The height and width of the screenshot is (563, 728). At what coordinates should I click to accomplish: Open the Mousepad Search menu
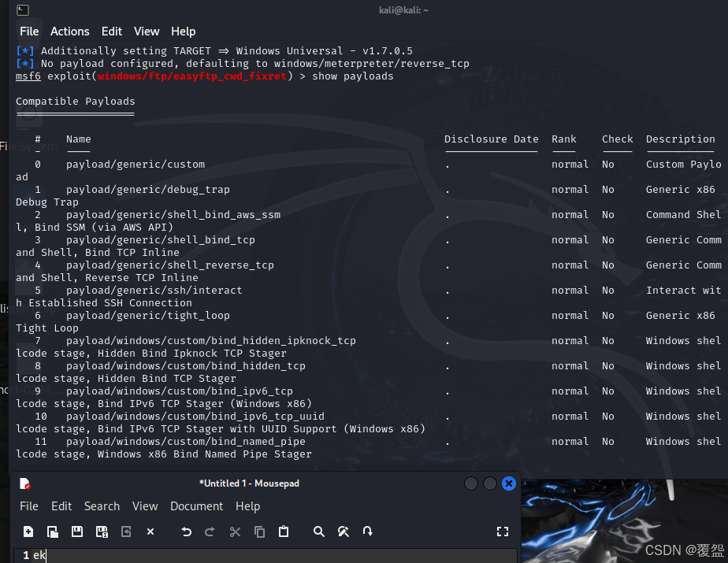click(x=102, y=506)
